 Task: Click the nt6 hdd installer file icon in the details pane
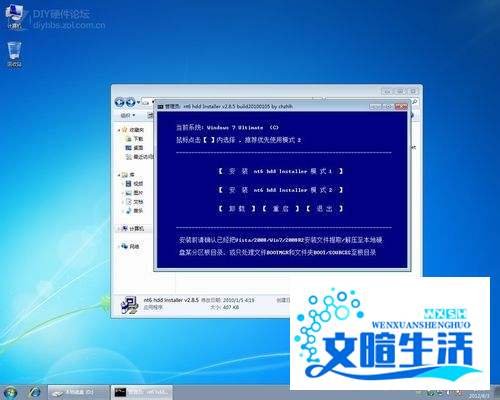coord(130,304)
